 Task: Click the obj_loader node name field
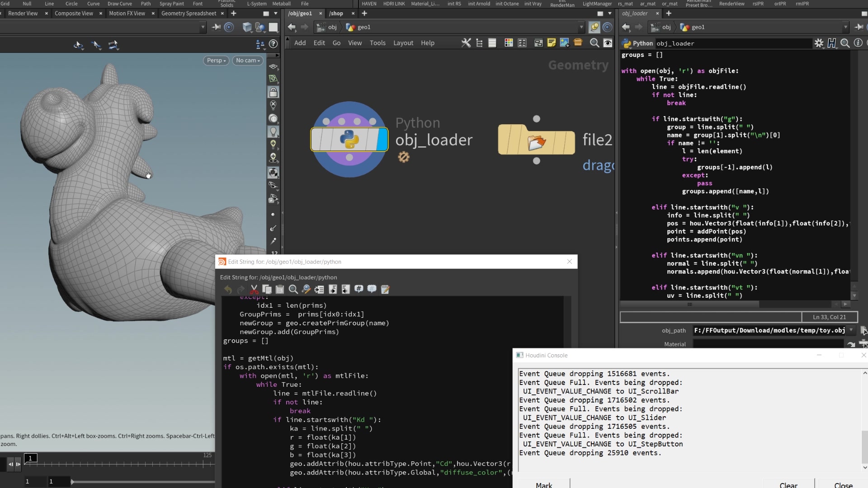tap(733, 43)
